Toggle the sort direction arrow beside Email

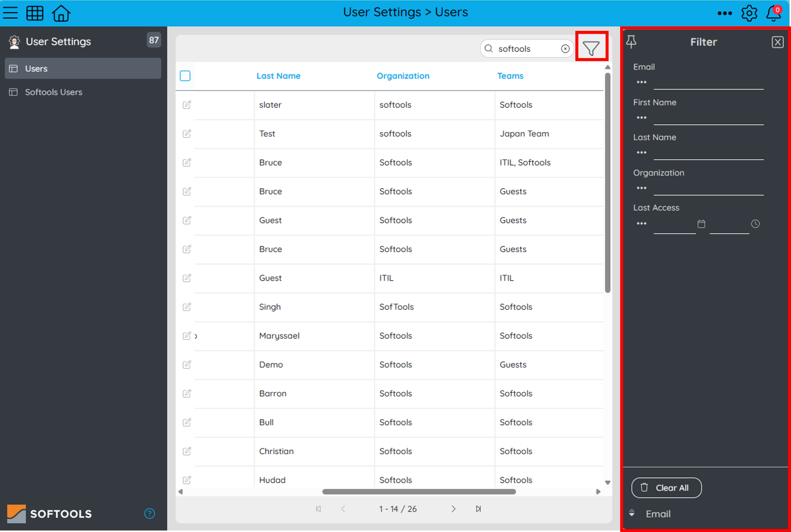pos(632,513)
